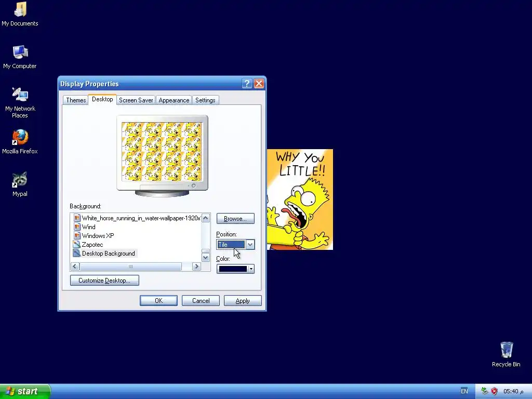This screenshot has width=532, height=399.
Task: Click the Bart Simpson wallpaper image
Action: 300,199
